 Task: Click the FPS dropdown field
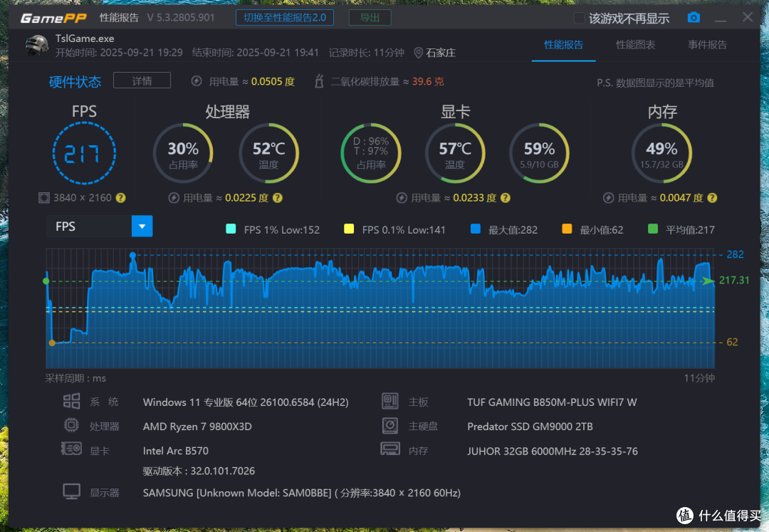click(100, 226)
